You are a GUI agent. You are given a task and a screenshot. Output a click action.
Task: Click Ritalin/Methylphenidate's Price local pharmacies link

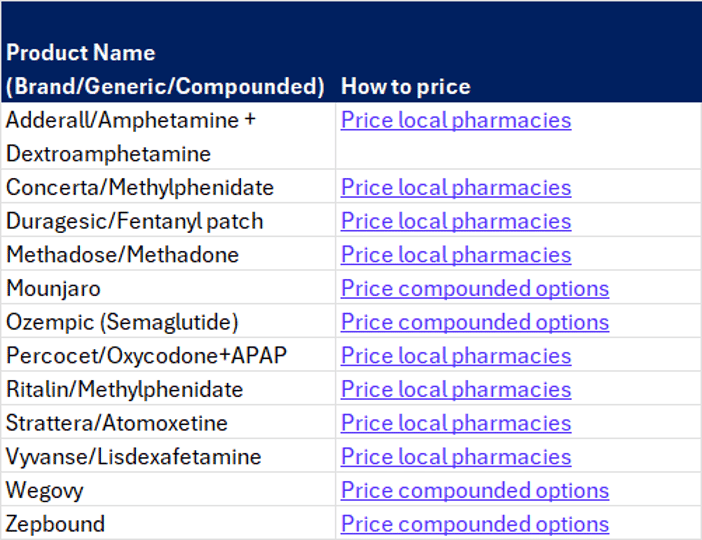[x=456, y=390]
